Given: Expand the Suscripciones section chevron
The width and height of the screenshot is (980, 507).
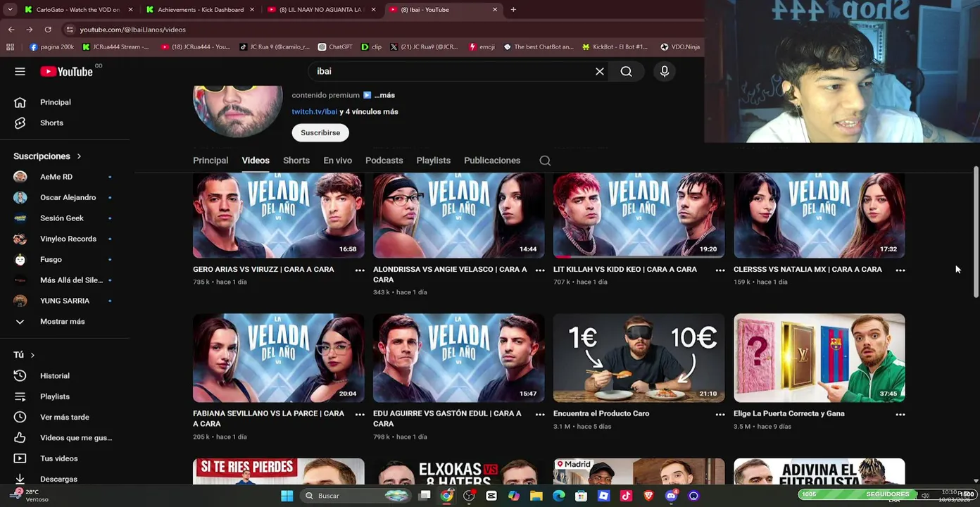Looking at the screenshot, I should point(79,156).
